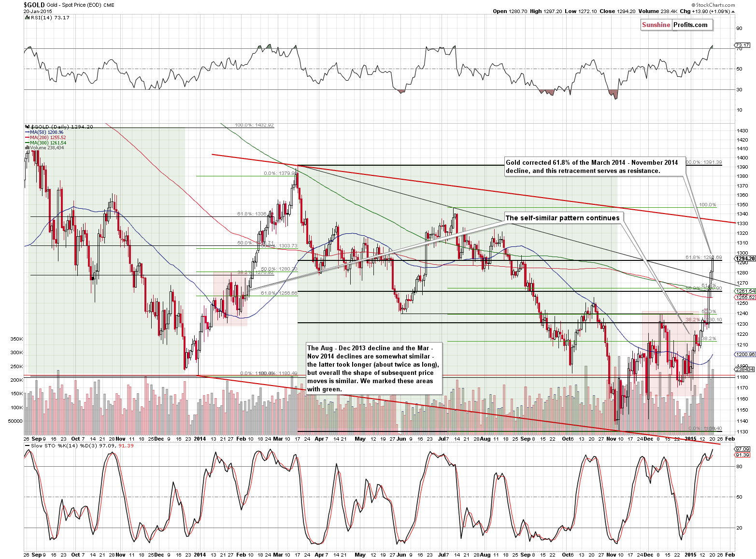Click the '61.8%: 1256.66' Fibonacci label
Viewport: 756px width, 559px height.
click(279, 293)
